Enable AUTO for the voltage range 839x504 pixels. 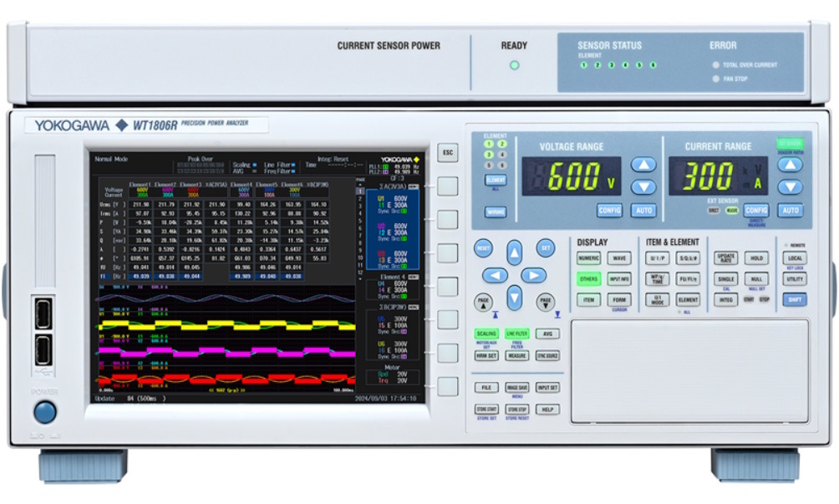[643, 211]
